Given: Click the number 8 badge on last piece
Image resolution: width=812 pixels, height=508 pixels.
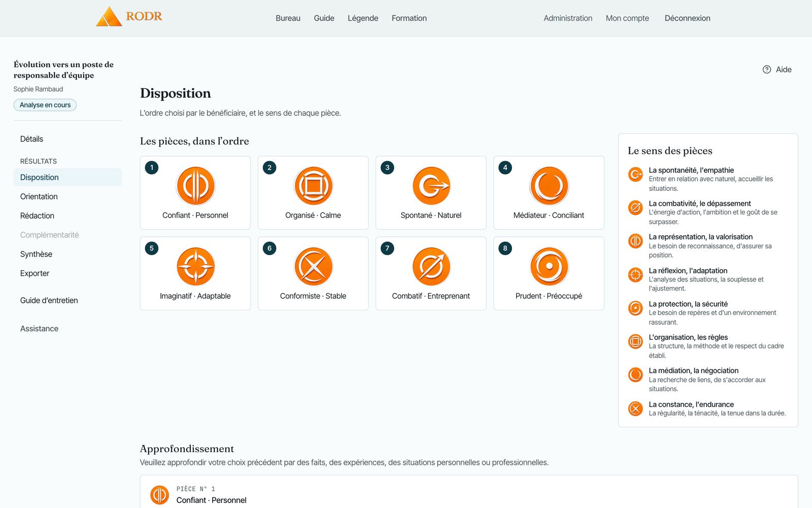Looking at the screenshot, I should 505,248.
